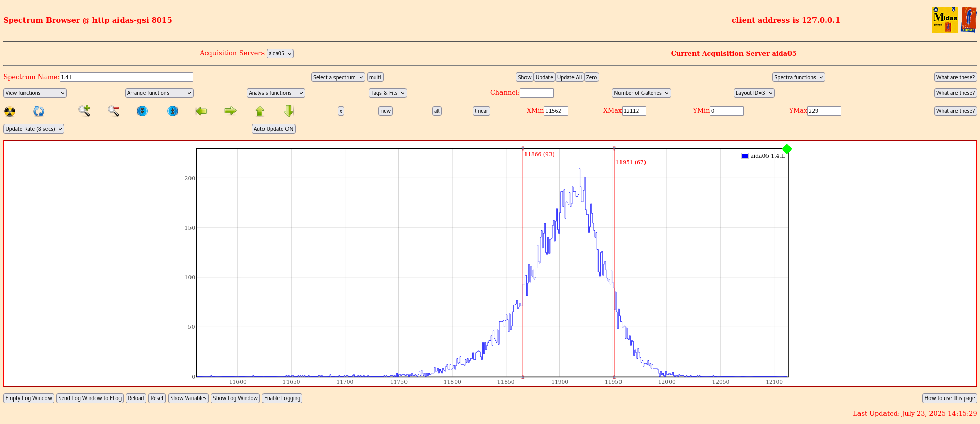Click What are these? beside Spectra functions
The width and height of the screenshot is (980, 424).
click(x=955, y=77)
